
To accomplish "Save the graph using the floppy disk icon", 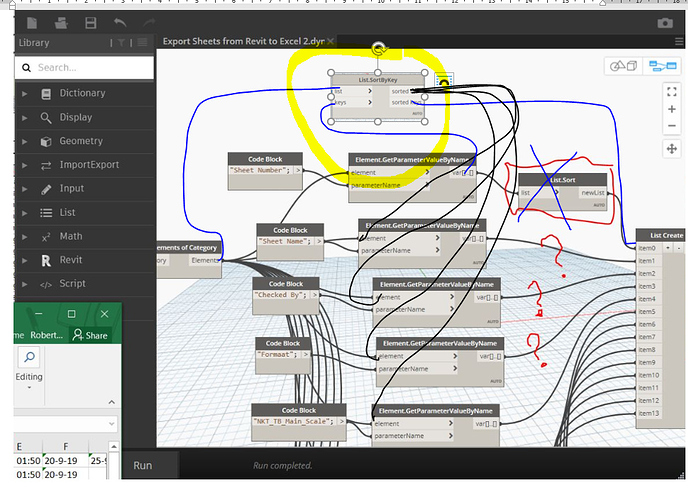I will 91,23.
